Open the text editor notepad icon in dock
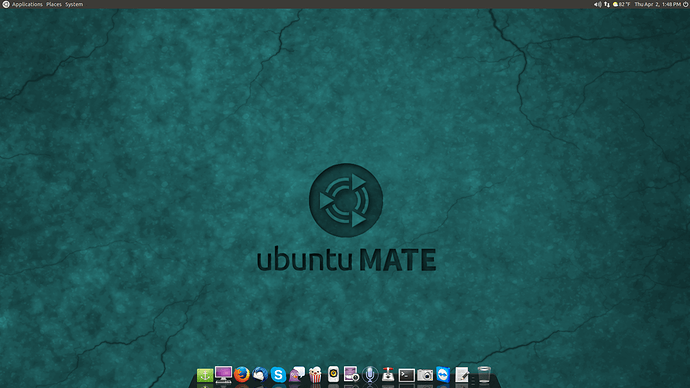690x388 pixels. pos(462,374)
